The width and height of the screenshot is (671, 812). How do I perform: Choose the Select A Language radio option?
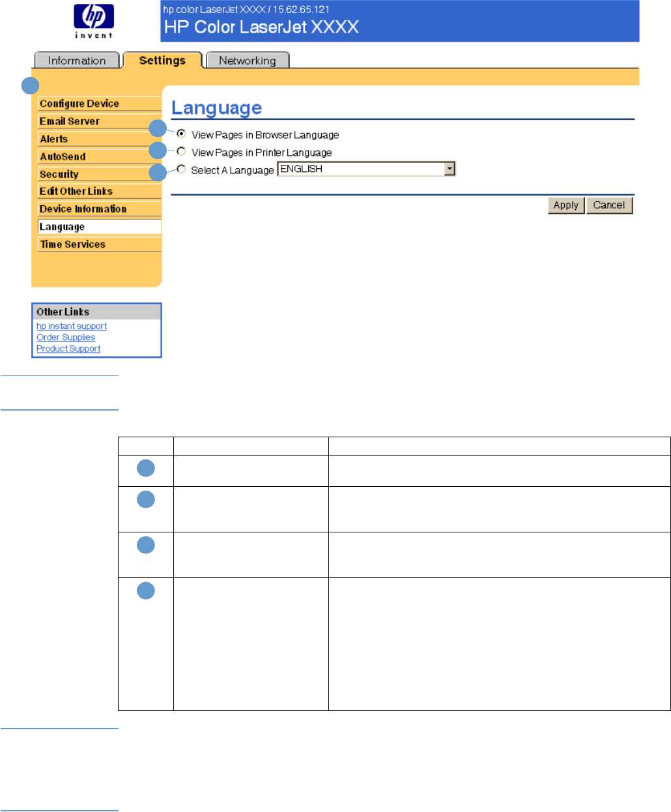[181, 169]
